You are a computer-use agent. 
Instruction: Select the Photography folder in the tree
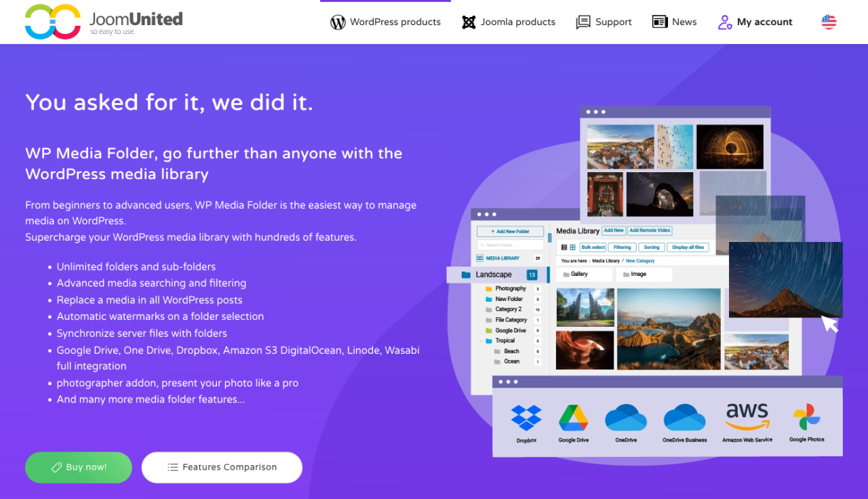click(x=510, y=289)
